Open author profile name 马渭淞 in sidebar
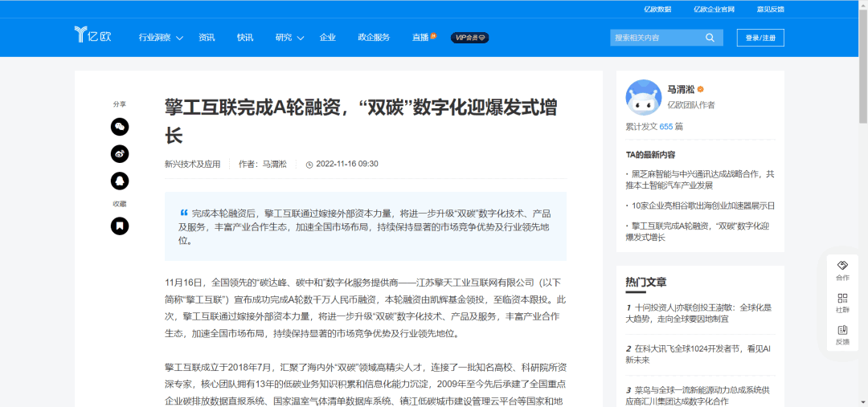The width and height of the screenshot is (868, 407). (x=681, y=89)
